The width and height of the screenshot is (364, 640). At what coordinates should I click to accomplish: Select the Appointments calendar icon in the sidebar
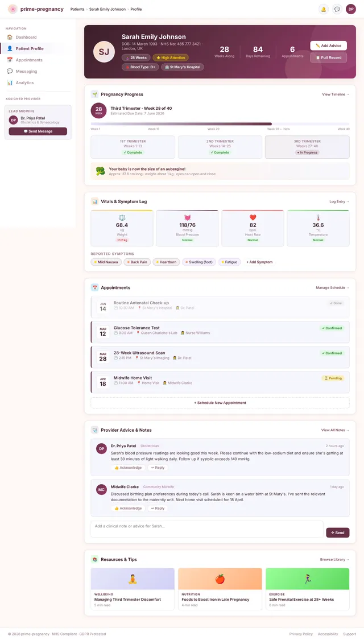pos(9,59)
